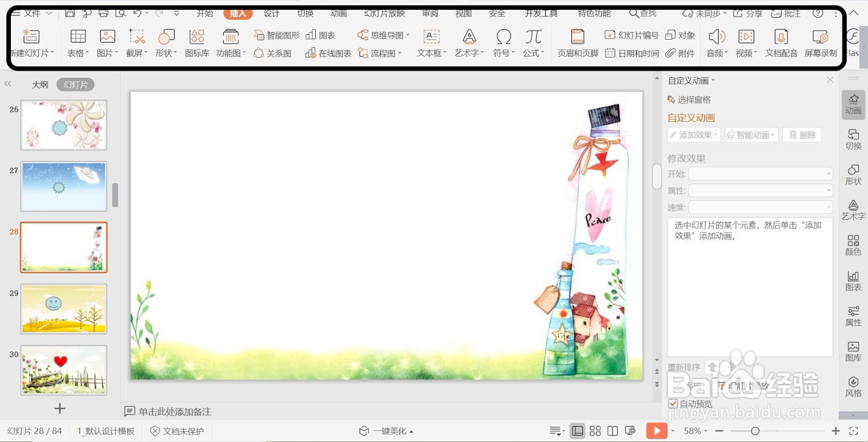Click the 分享 share button
The width and height of the screenshot is (868, 442).
pos(748,13)
